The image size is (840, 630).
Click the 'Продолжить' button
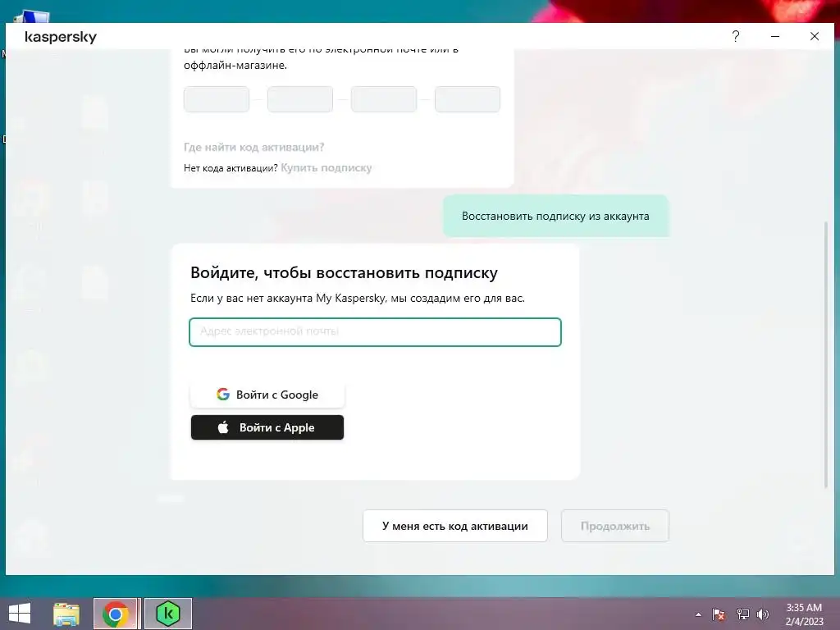click(615, 526)
